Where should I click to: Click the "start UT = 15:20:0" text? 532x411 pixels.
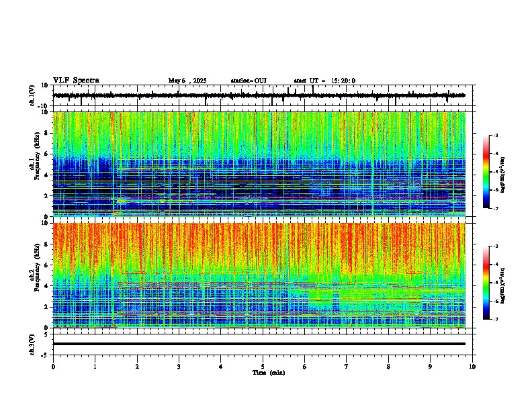324,81
